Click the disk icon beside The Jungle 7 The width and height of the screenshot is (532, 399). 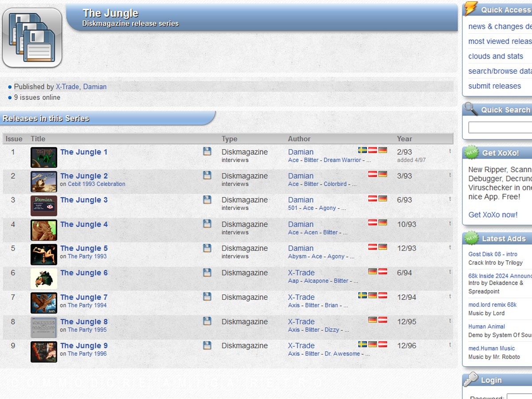coord(207,297)
